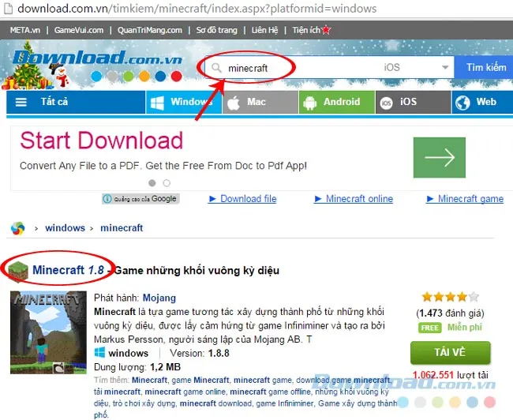The width and height of the screenshot is (513, 420).
Task: Click the red star next to Tiện ích
Action: [326, 30]
